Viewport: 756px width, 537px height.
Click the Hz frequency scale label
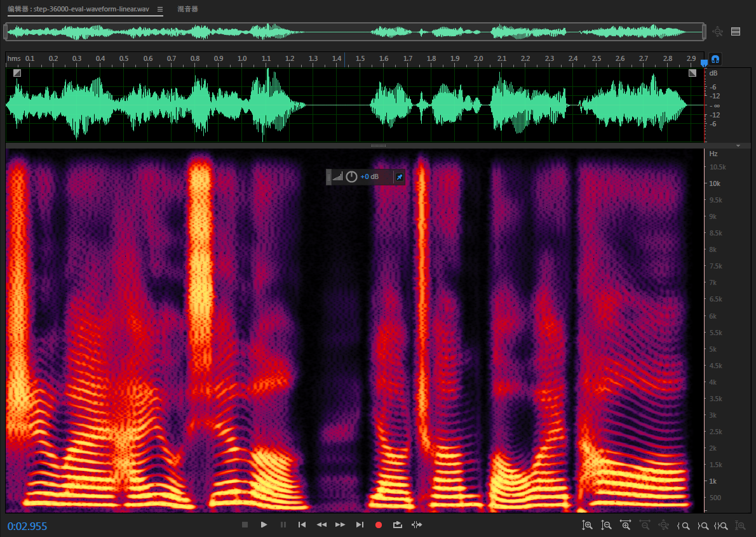[713, 154]
